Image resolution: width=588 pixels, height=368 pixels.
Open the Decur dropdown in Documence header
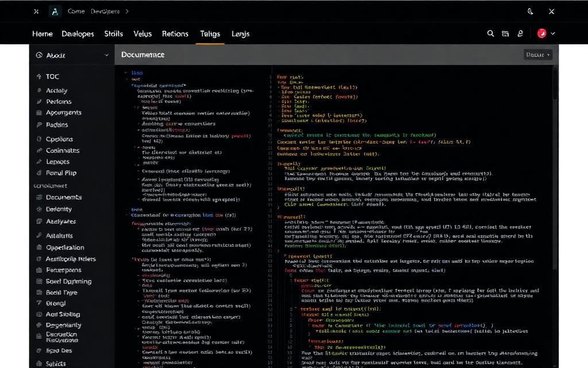[x=537, y=55]
